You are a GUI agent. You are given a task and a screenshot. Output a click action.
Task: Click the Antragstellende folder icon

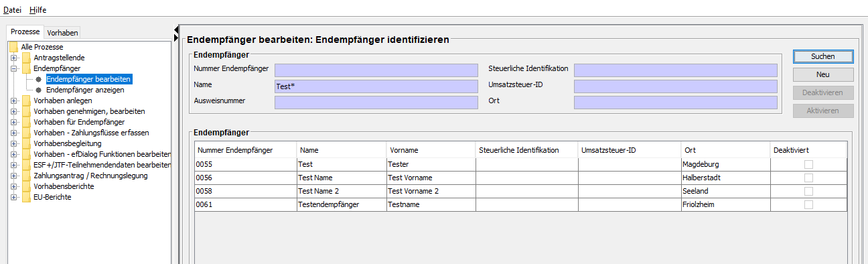click(x=26, y=58)
